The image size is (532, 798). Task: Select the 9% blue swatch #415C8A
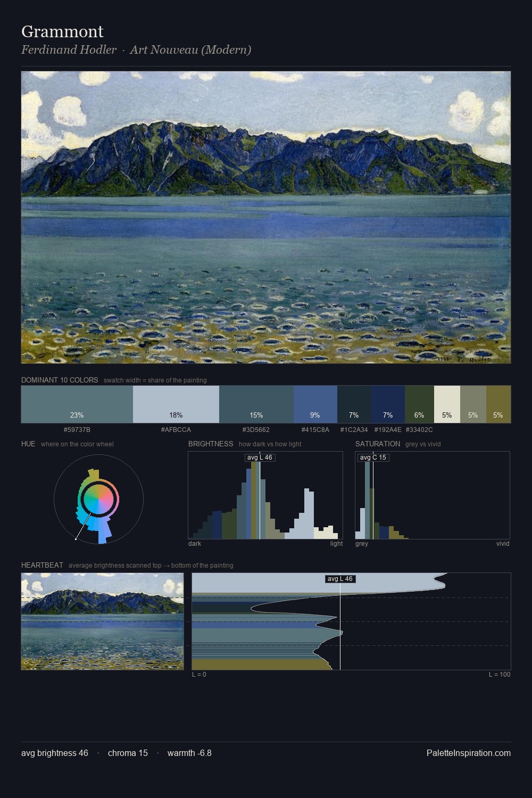pos(315,404)
